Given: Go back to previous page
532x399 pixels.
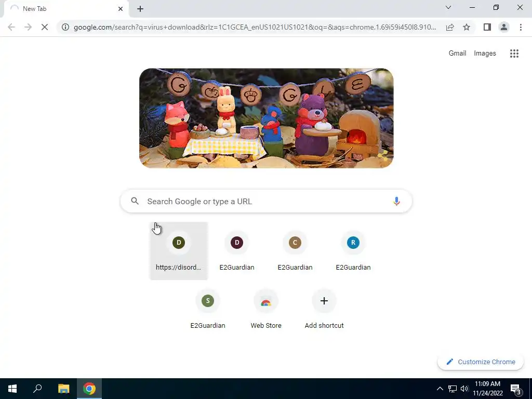Looking at the screenshot, I should (11, 27).
